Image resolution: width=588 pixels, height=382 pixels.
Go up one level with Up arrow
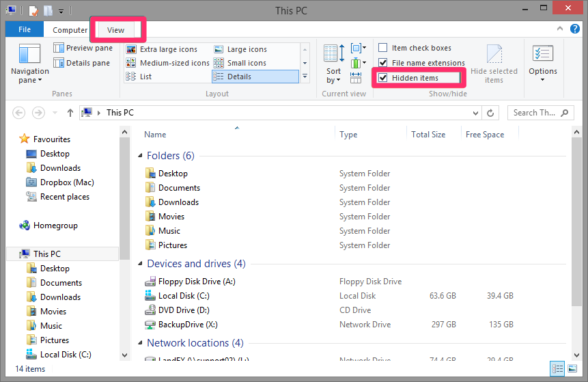coord(70,113)
